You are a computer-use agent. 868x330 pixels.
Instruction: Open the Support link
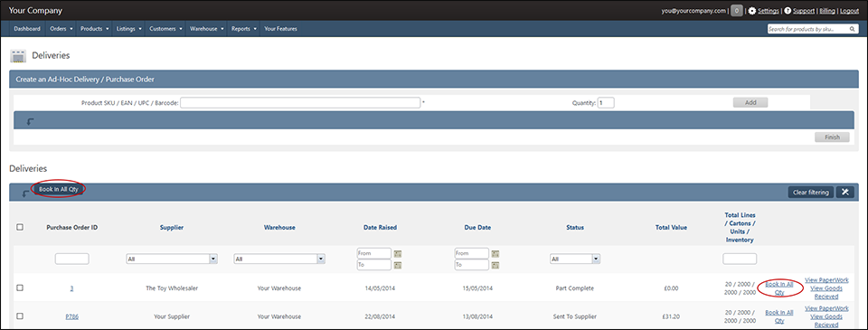tap(803, 11)
